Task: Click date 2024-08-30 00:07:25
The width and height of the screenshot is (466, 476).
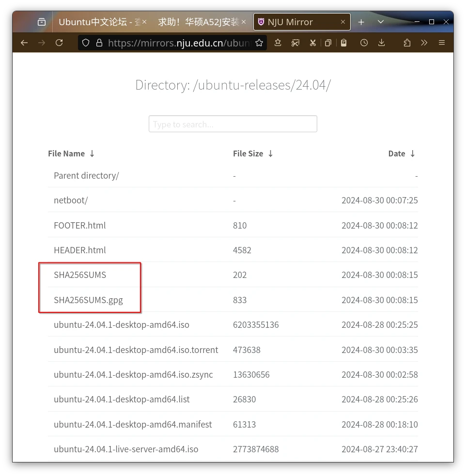Action: [380, 200]
